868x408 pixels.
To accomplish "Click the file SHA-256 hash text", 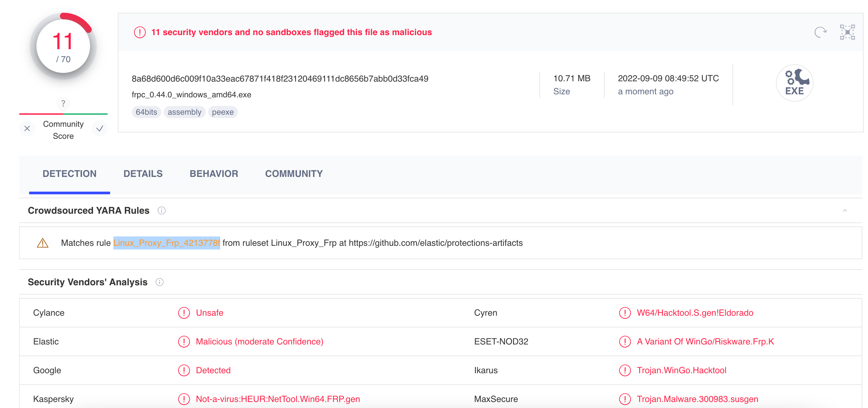I will tap(280, 79).
